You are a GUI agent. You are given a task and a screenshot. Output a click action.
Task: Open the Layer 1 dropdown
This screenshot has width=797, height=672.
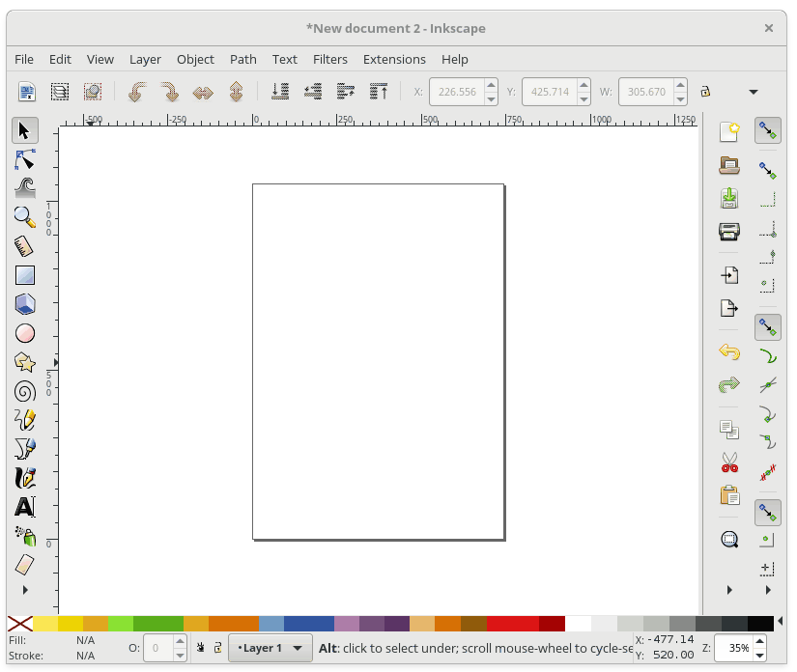(x=269, y=648)
